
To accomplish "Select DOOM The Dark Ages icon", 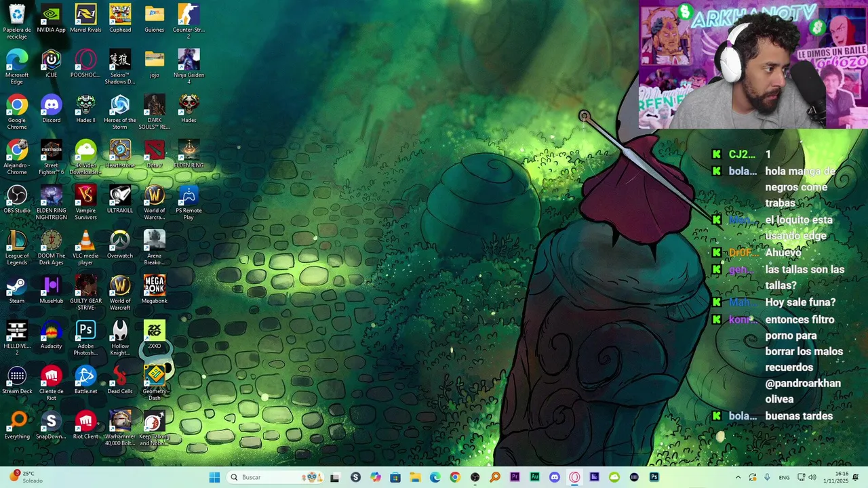I will point(52,247).
